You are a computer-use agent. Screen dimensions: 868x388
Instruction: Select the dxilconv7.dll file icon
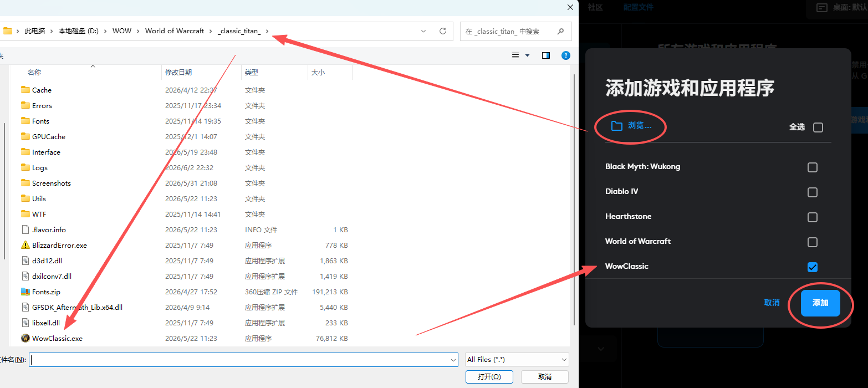25,276
